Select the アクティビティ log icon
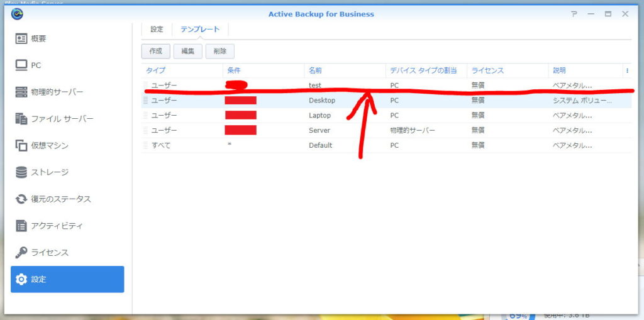This screenshot has height=320, width=644. [21, 226]
